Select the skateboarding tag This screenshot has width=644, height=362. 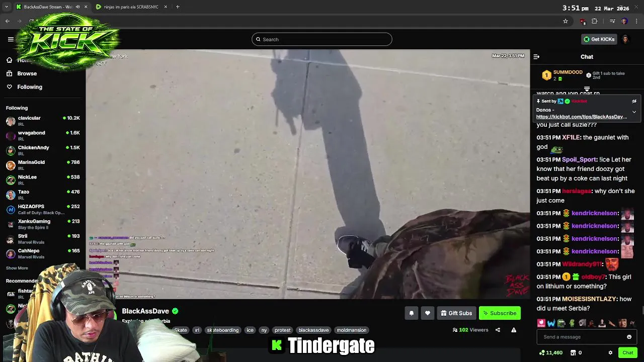coord(223,330)
